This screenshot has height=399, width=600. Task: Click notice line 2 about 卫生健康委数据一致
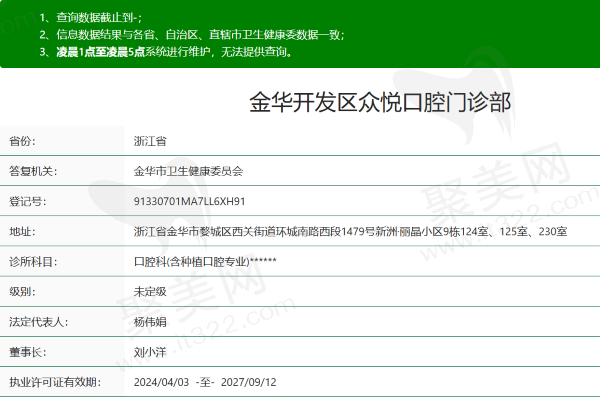click(x=192, y=35)
